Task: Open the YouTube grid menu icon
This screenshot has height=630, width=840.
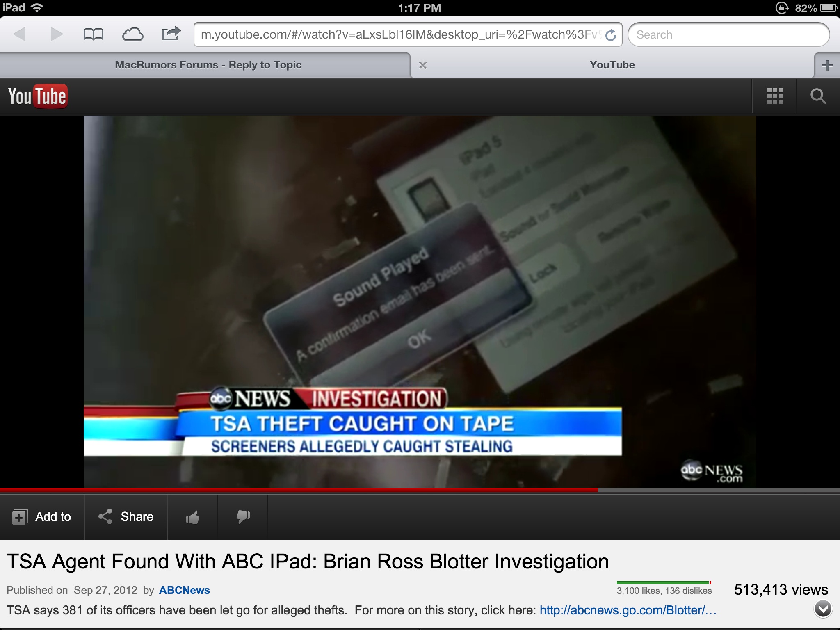Action: point(775,96)
